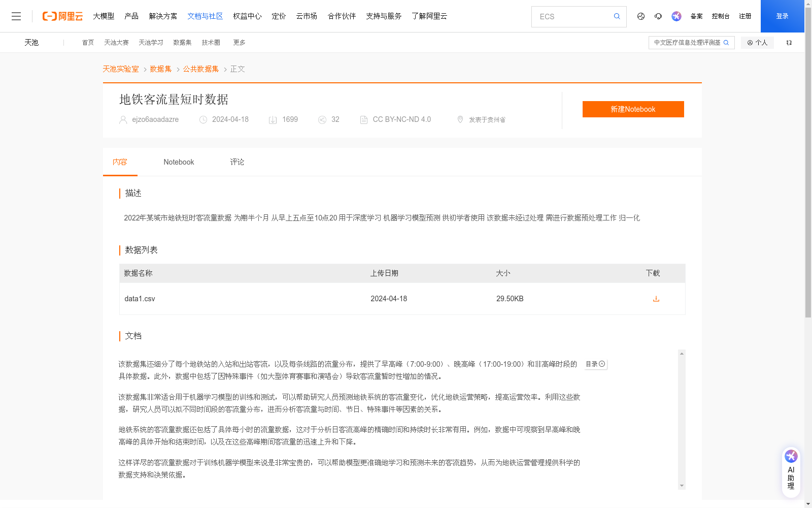Open 天池大赛 navigation item
Image resolution: width=812 pixels, height=508 pixels.
(116, 43)
